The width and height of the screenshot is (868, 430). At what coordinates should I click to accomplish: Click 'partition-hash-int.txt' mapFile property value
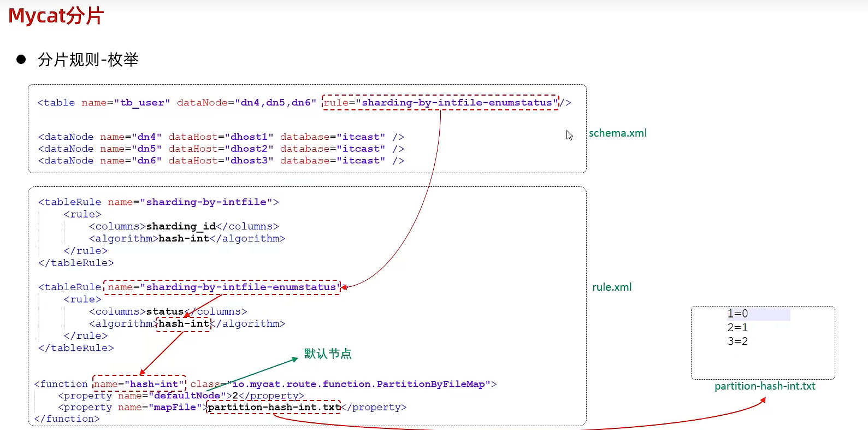[x=274, y=407]
